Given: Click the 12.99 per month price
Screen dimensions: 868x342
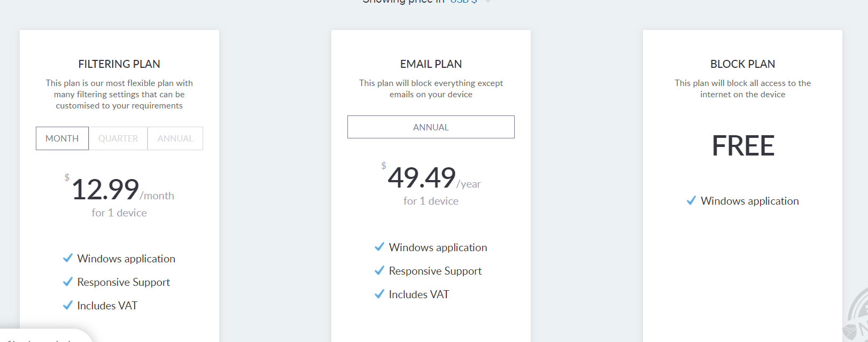Looking at the screenshot, I should (106, 190).
